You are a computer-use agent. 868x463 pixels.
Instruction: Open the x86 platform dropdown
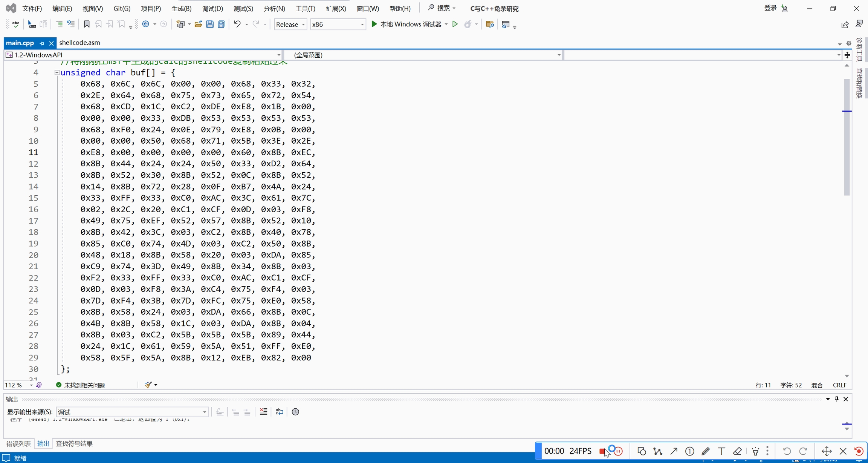tap(338, 25)
